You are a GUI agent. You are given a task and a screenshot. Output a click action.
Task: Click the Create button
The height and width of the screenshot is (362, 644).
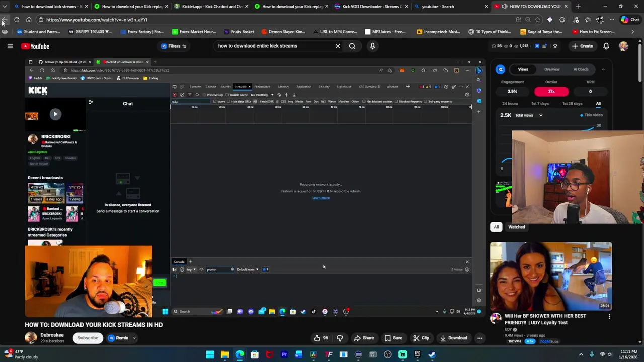[x=582, y=46]
